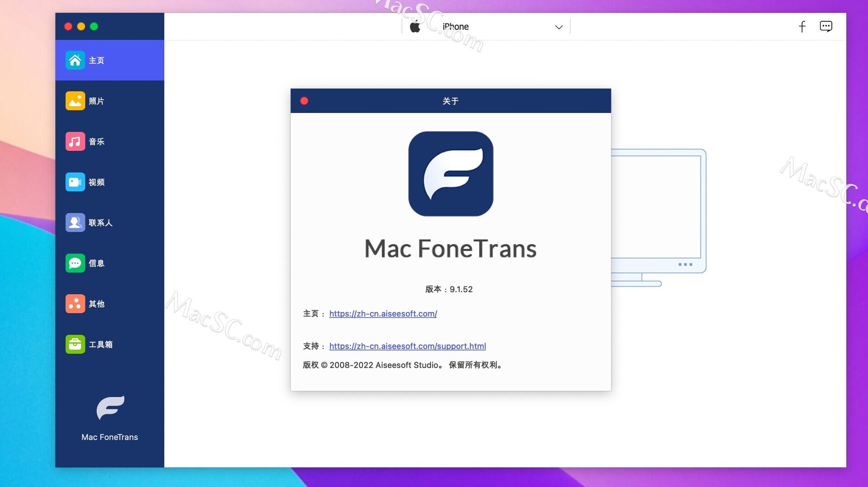The image size is (868, 487).
Task: Click the 关于 dialog title
Action: 451,101
